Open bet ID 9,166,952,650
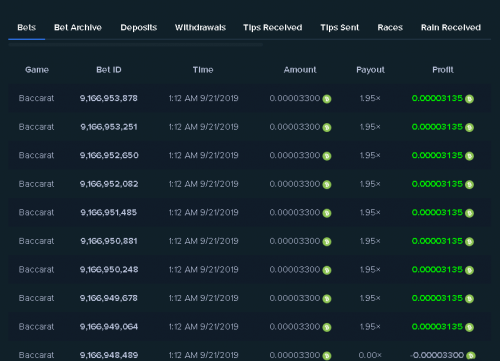Viewport: 500px width, 361px height. (x=109, y=155)
